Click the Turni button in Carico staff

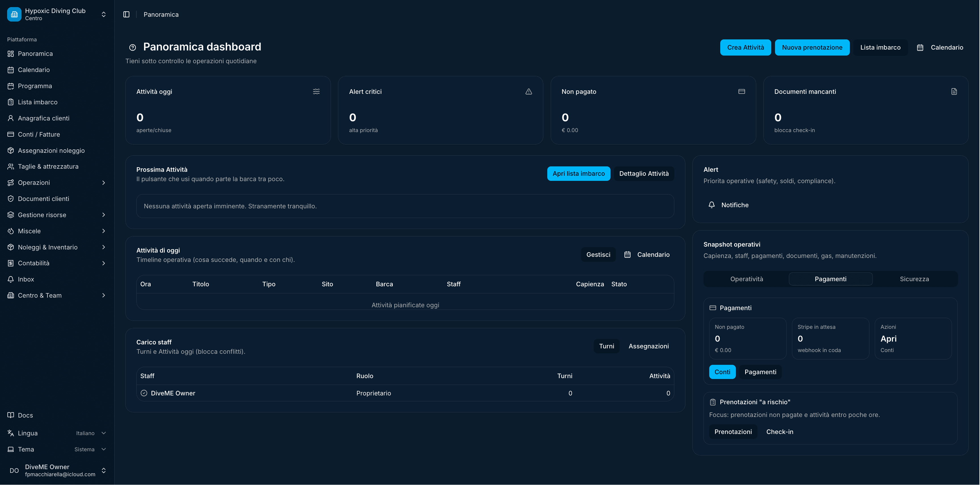607,347
